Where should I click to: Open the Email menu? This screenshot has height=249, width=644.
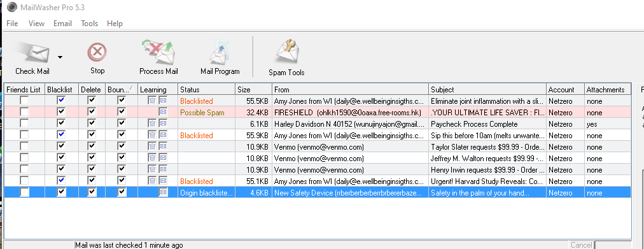pos(62,24)
